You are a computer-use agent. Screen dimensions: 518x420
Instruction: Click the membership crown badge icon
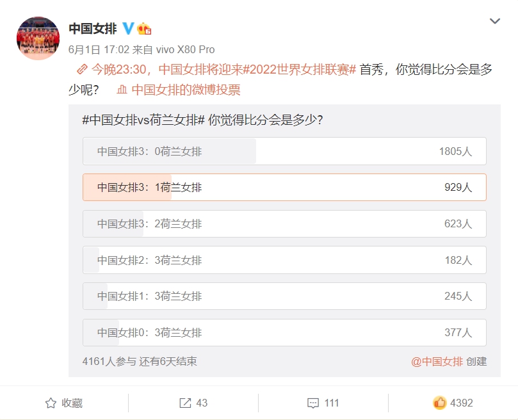pos(144,28)
